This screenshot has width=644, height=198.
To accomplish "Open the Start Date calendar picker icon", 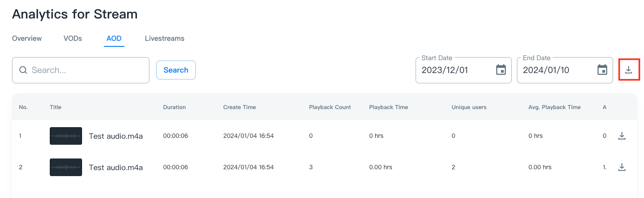I will (x=501, y=70).
